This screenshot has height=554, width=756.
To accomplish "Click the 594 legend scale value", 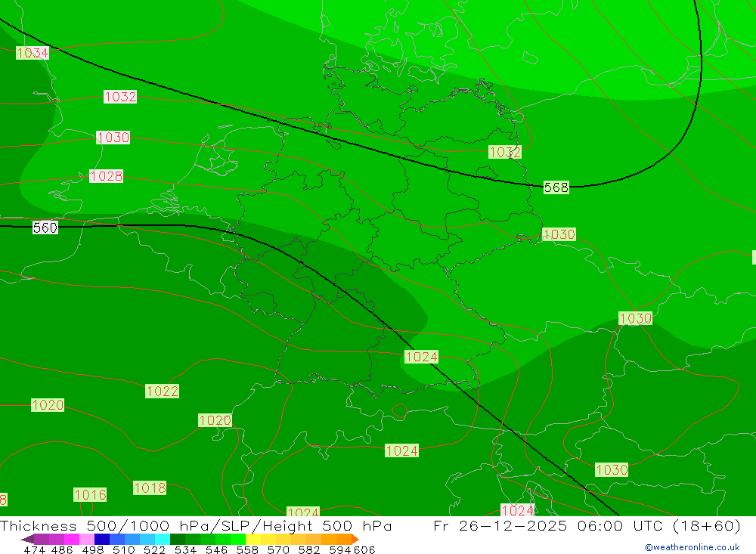I will 340,550.
